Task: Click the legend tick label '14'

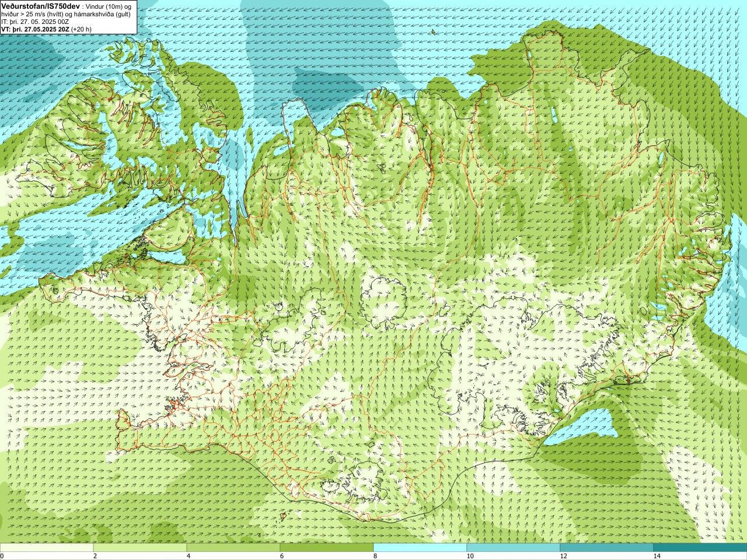Action: tap(657, 556)
